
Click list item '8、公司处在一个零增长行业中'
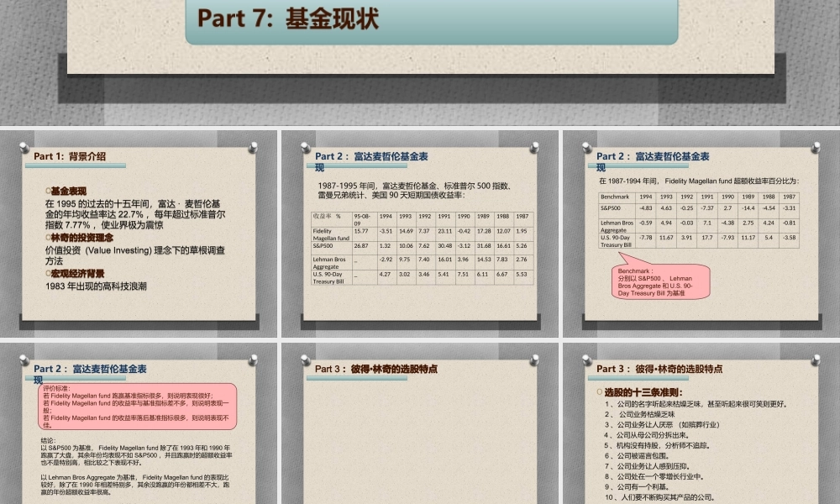[x=654, y=476]
